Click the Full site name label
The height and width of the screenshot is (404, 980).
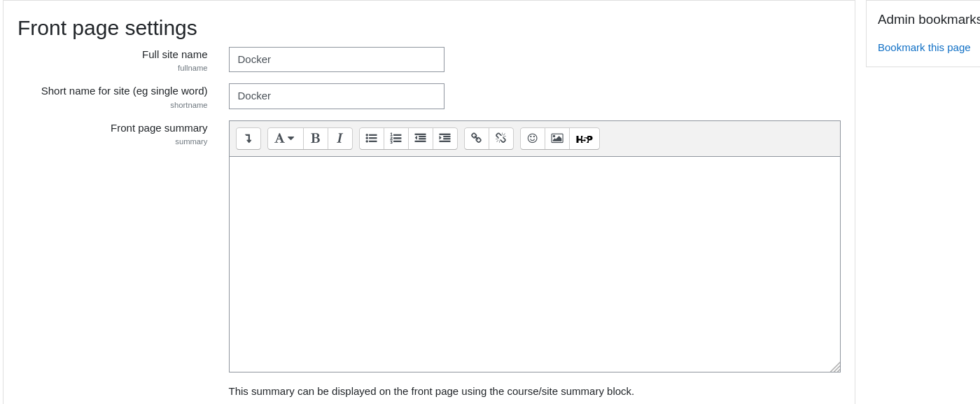(175, 55)
